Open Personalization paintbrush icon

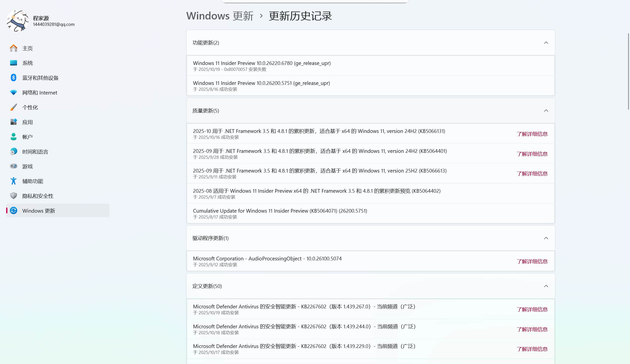(x=14, y=107)
